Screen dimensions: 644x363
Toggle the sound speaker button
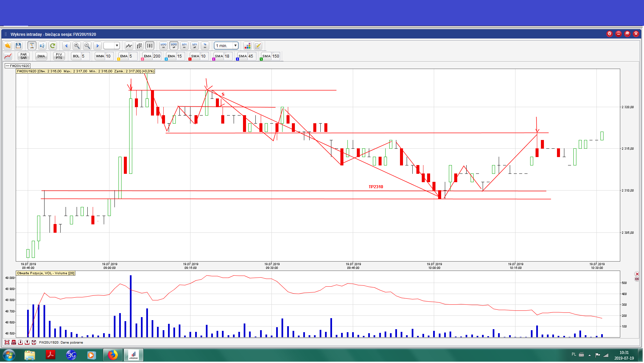[42, 46]
